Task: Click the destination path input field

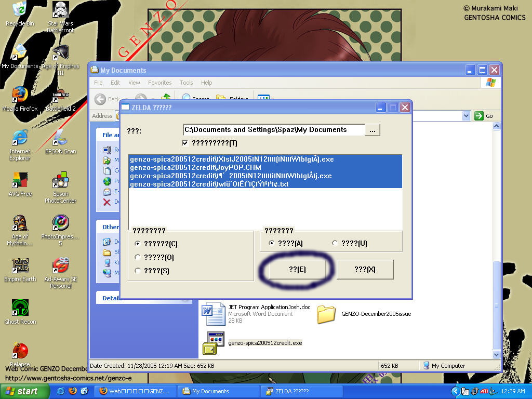Action: [273, 130]
